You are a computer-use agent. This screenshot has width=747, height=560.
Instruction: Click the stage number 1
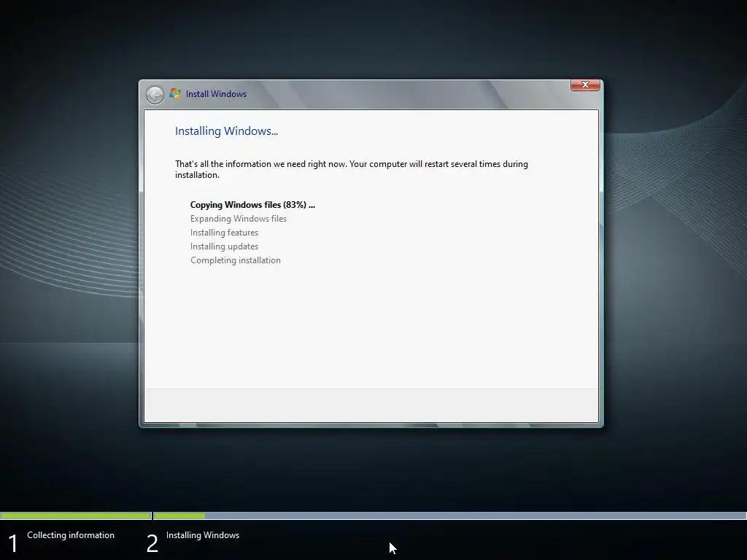click(13, 544)
